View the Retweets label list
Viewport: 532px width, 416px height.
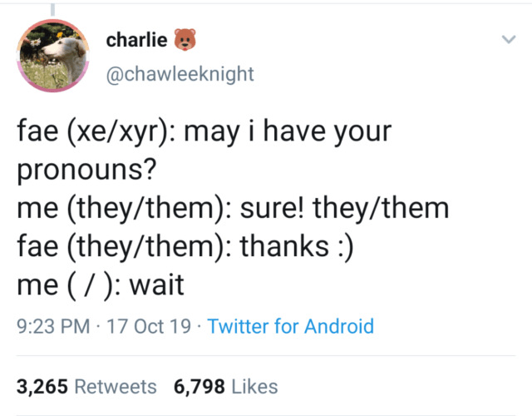(116, 386)
